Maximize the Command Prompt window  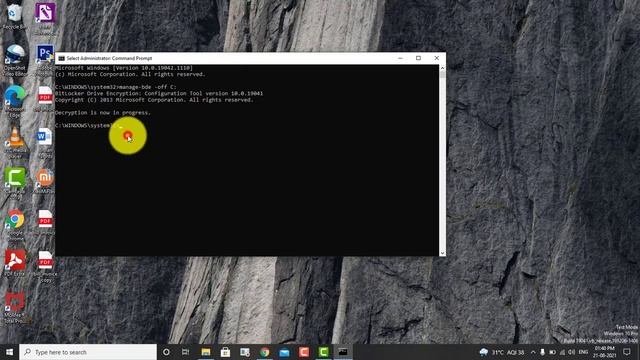(x=418, y=58)
